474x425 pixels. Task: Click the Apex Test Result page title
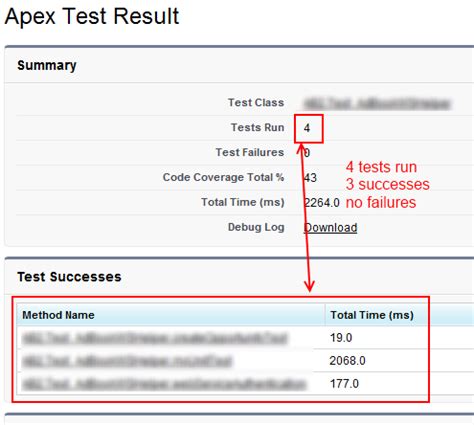coord(92,16)
